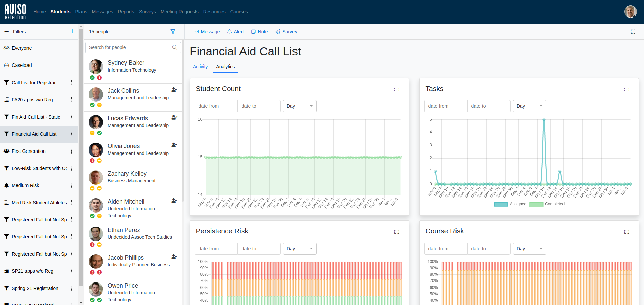Click the Filters hamburger menu icon
The image size is (644, 305).
tap(6, 32)
